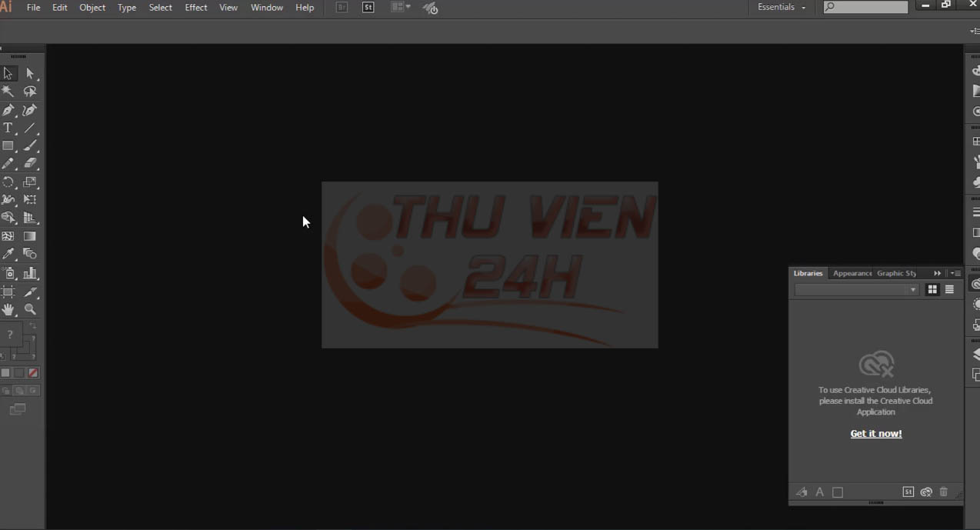Open the Libraries panel flyout menu
This screenshot has width=980, height=530.
pos(955,274)
